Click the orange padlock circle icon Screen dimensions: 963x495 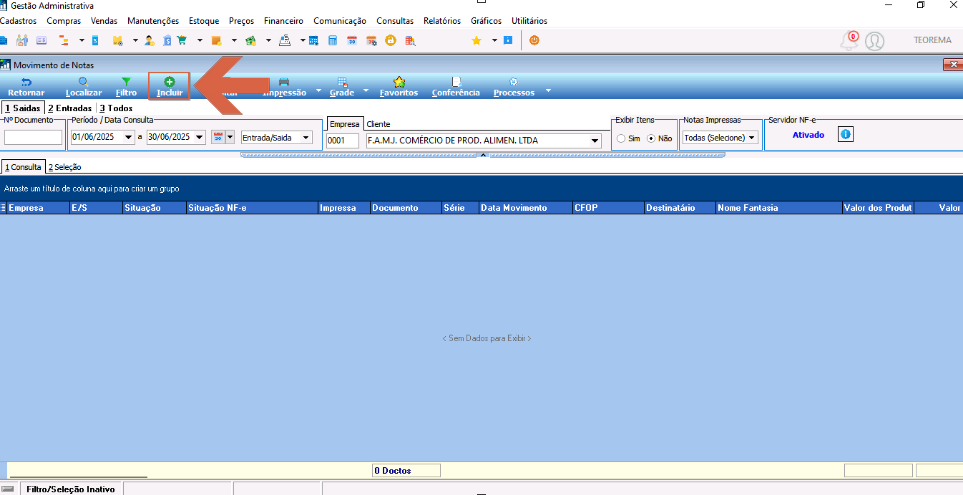(x=390, y=41)
